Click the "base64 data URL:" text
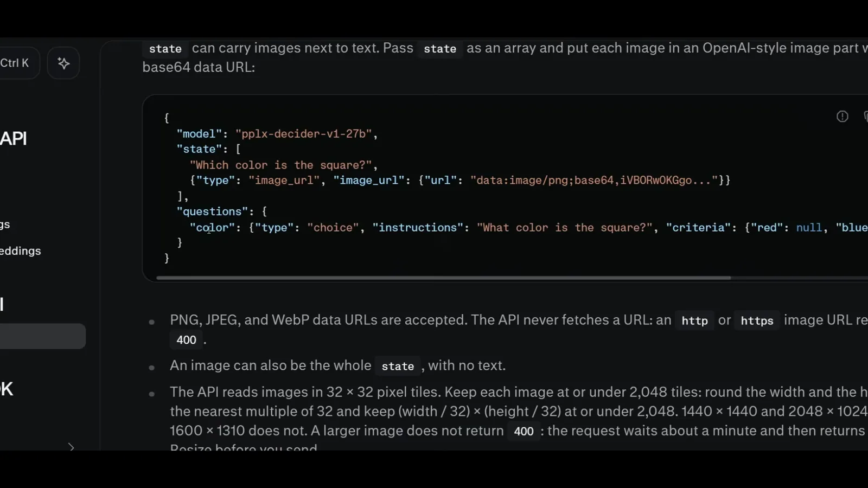This screenshot has height=488, width=868. tap(199, 67)
